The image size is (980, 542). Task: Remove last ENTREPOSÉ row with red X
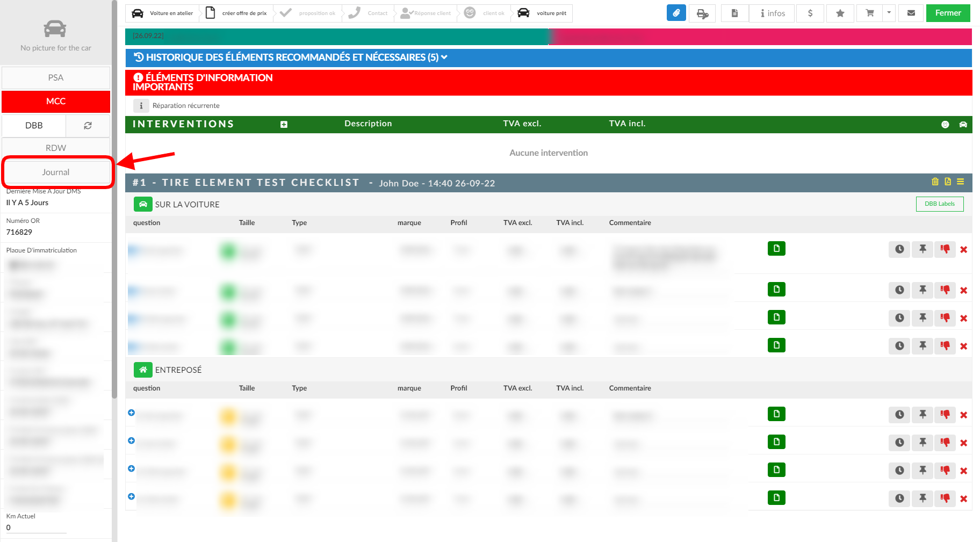[964, 499]
